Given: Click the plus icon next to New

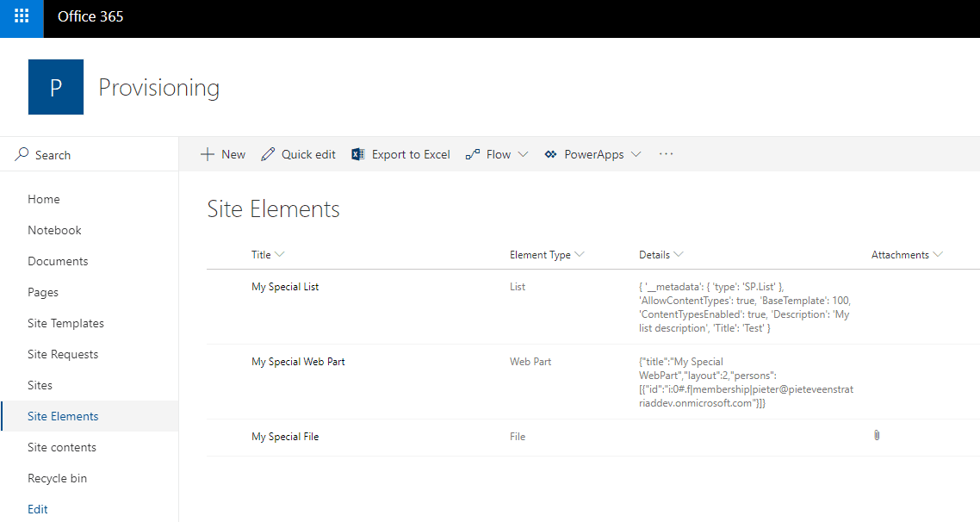Looking at the screenshot, I should pyautogui.click(x=206, y=153).
